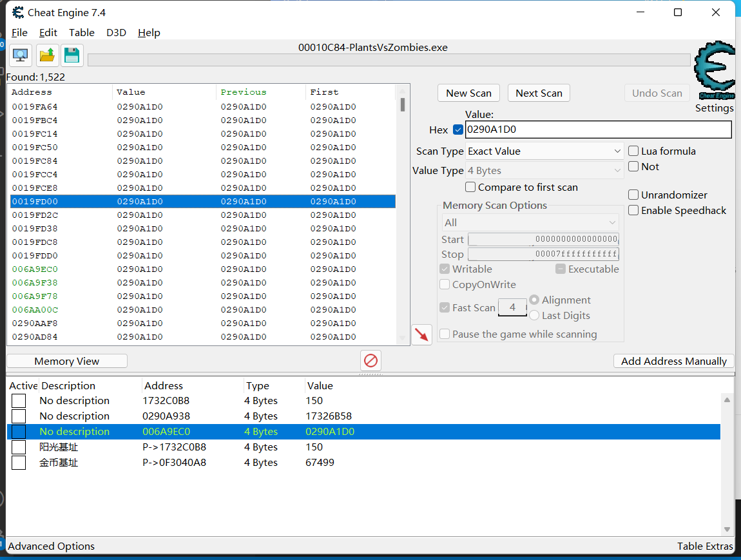Click the Next Scan button
The height and width of the screenshot is (560, 741).
[539, 93]
